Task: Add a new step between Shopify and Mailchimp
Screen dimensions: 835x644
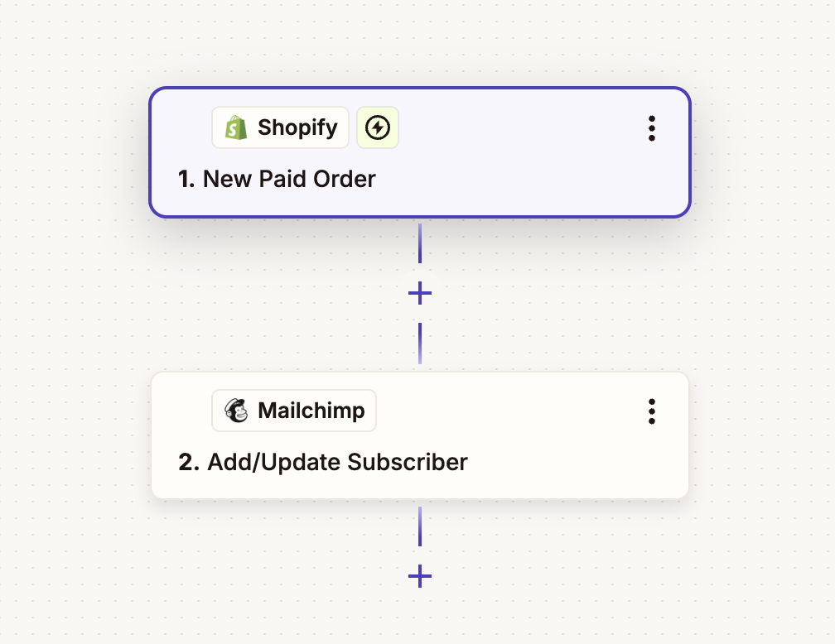Action: click(x=420, y=292)
